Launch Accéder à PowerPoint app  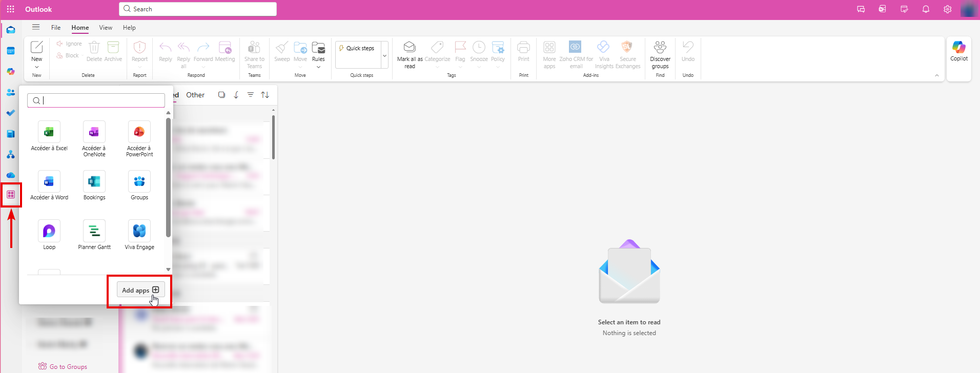139,139
